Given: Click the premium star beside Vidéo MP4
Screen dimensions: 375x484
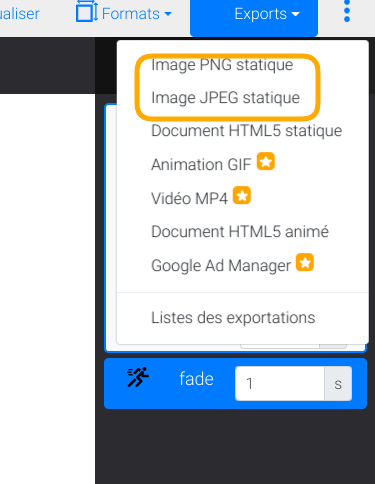Looking at the screenshot, I should [x=242, y=195].
